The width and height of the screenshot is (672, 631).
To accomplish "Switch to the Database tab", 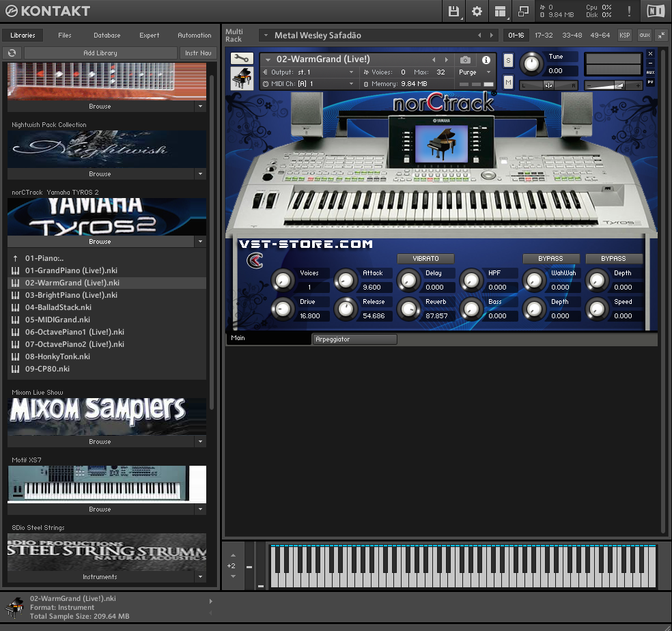I will coord(107,35).
